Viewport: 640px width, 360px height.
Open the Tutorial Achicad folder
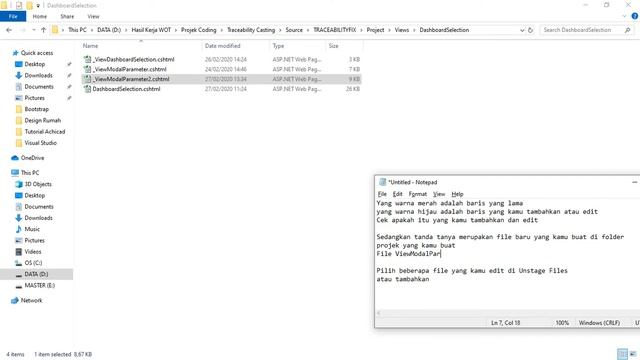tap(44, 131)
